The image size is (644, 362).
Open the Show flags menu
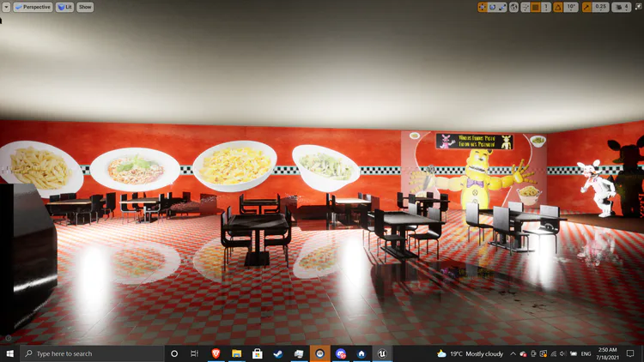pyautogui.click(x=85, y=7)
